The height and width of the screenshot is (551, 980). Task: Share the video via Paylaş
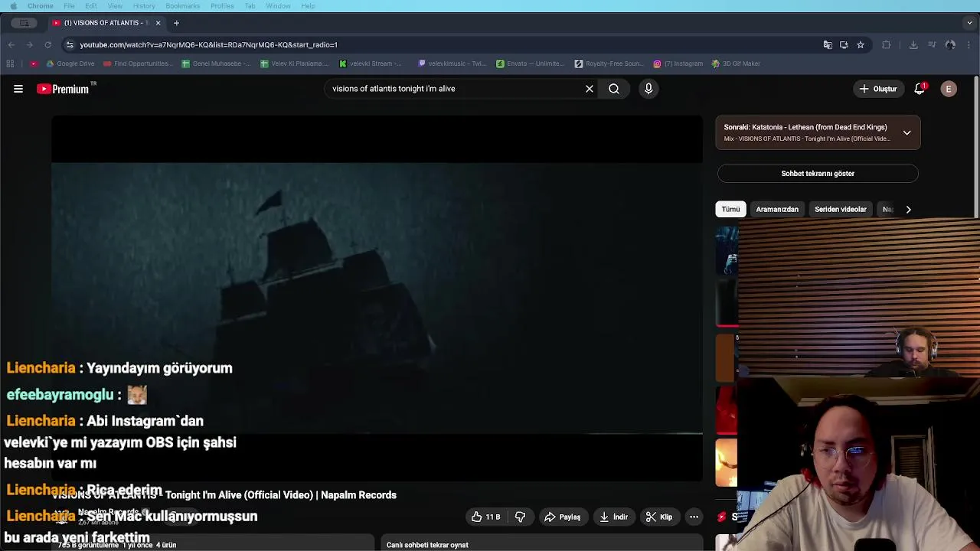click(563, 517)
